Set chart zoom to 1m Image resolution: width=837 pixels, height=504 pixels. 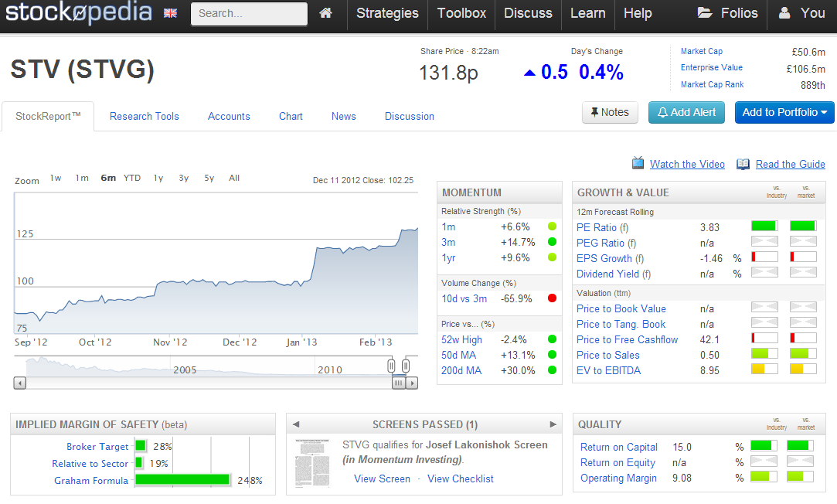coord(82,179)
